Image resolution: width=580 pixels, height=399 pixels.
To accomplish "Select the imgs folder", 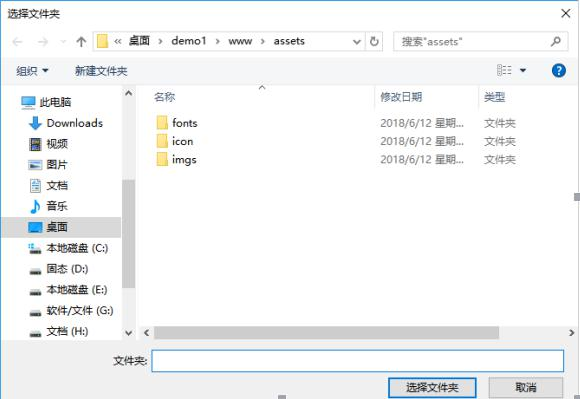I will (x=184, y=160).
